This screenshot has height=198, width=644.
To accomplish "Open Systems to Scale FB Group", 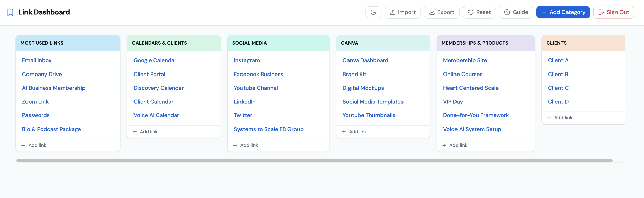I will point(269,129).
